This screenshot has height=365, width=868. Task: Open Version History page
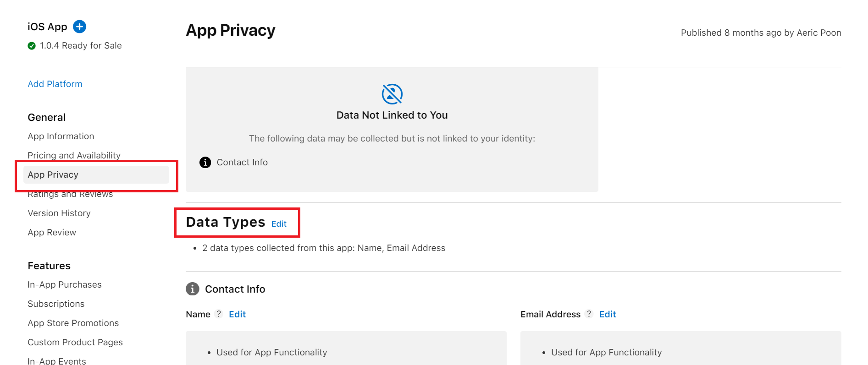coord(59,213)
